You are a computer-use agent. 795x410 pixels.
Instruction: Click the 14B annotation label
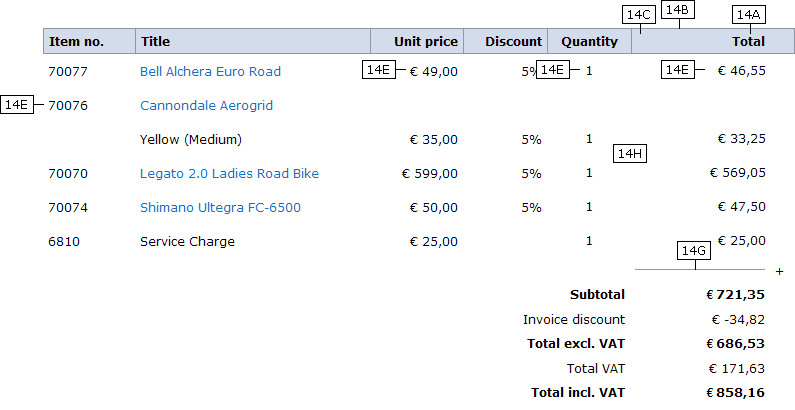coord(677,10)
